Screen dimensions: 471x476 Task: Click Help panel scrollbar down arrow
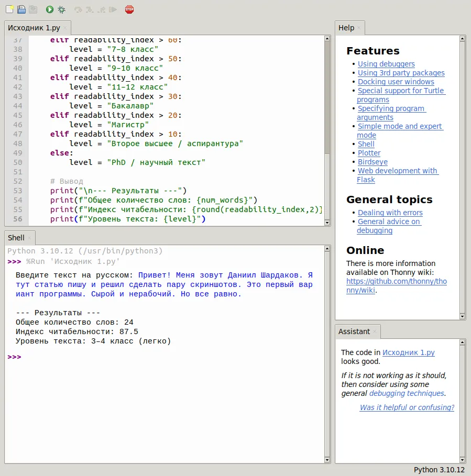tap(462, 316)
